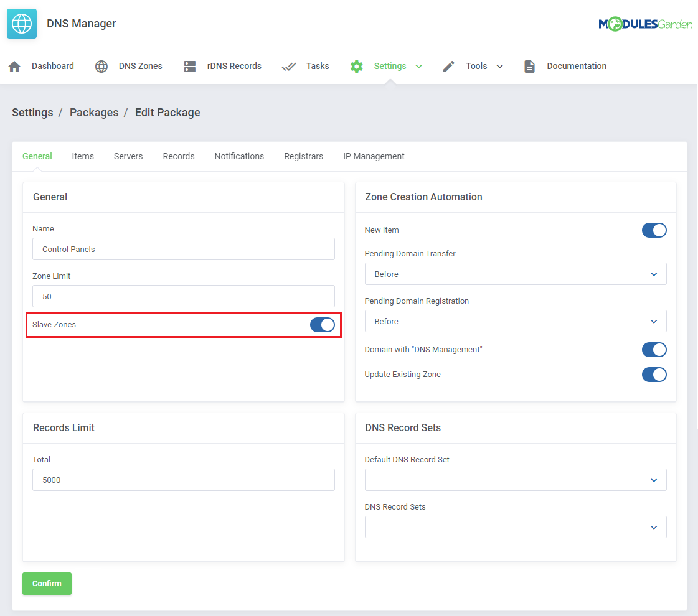Expand the Default DNS Record Set dropdown
This screenshot has height=616, width=698.
coord(516,480)
